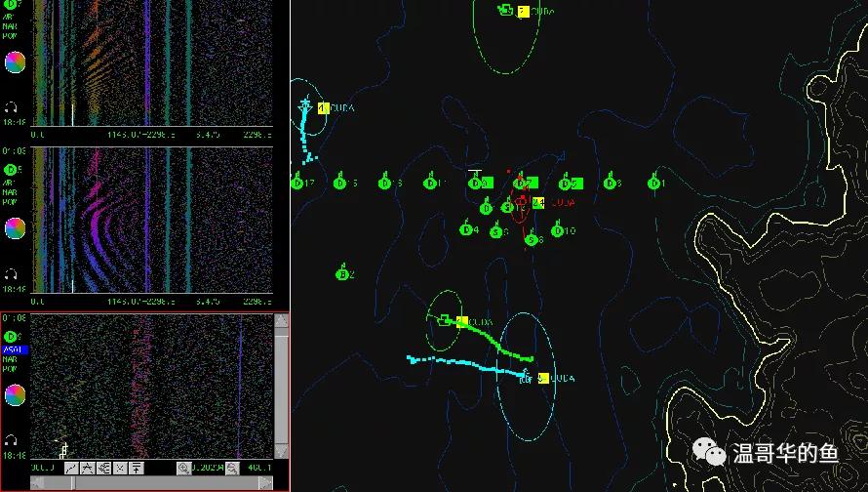Viewport: 868px width, 492px height.
Task: Click the vertical scrollbar down arrow
Action: click(281, 450)
